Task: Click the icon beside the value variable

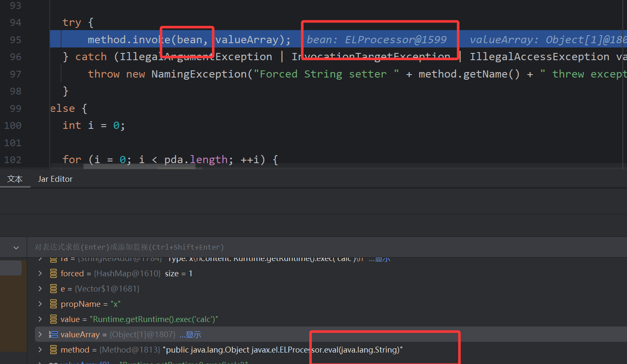Action: click(x=53, y=320)
